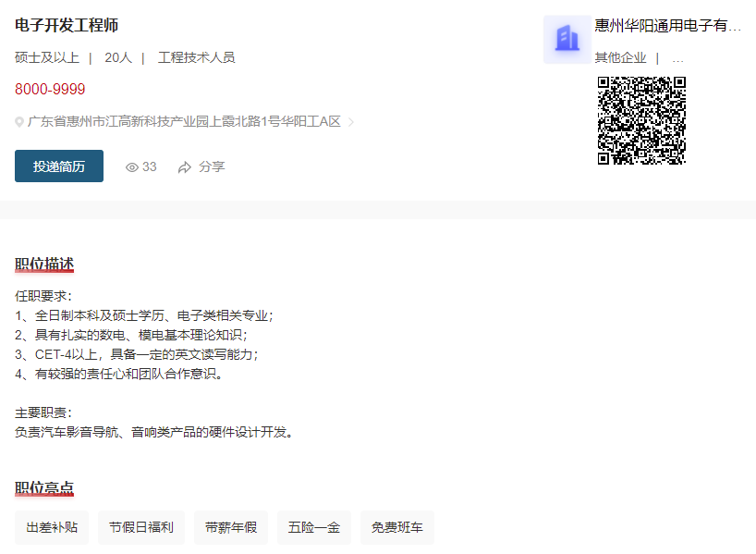Viewport: 756px width, 554px height.
Task: Click the job title 电子开发工程师
Action: pyautogui.click(x=67, y=25)
